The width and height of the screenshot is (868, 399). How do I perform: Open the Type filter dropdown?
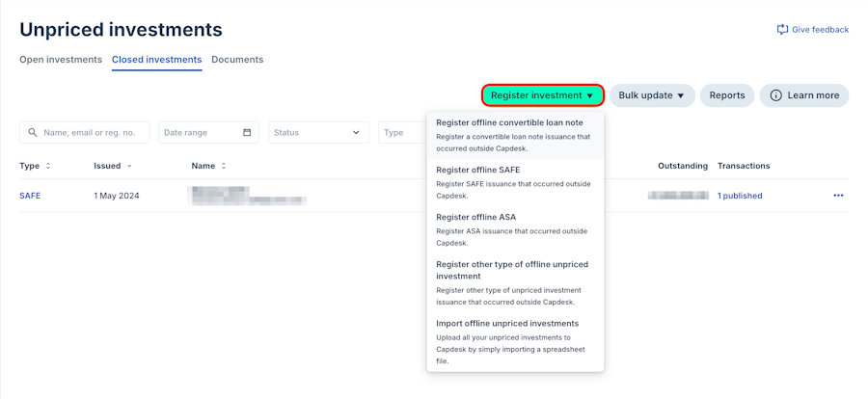[x=401, y=133]
